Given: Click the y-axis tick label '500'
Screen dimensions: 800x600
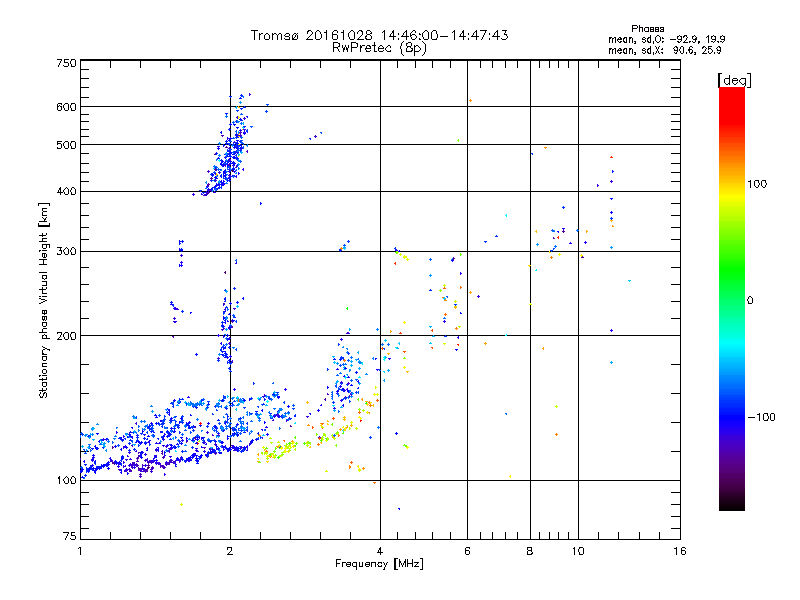Looking at the screenshot, I should pos(66,145).
